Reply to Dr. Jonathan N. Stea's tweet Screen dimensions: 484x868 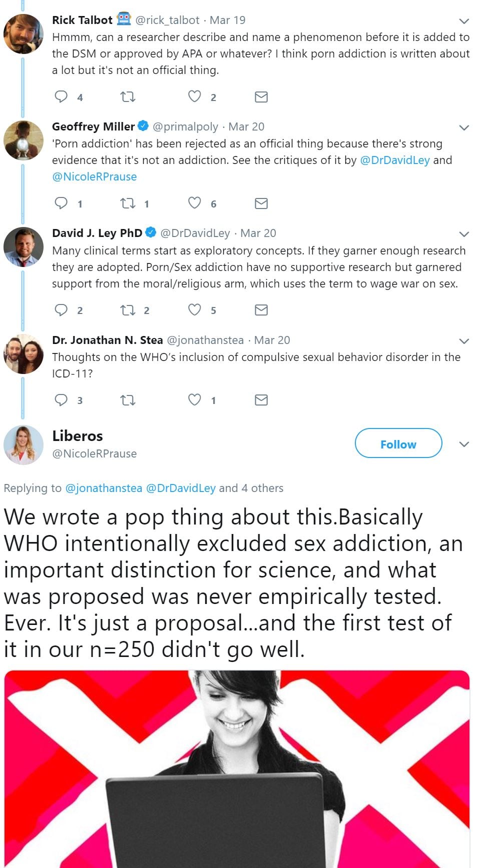[61, 400]
